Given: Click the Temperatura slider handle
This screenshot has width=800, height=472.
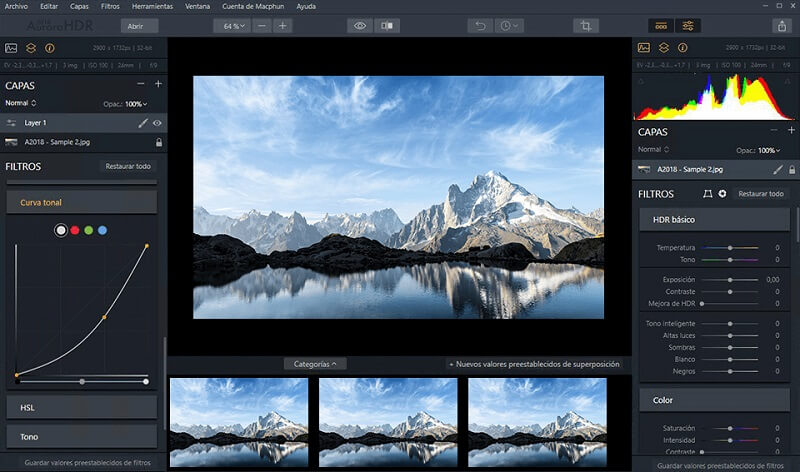Looking at the screenshot, I should coord(730,247).
